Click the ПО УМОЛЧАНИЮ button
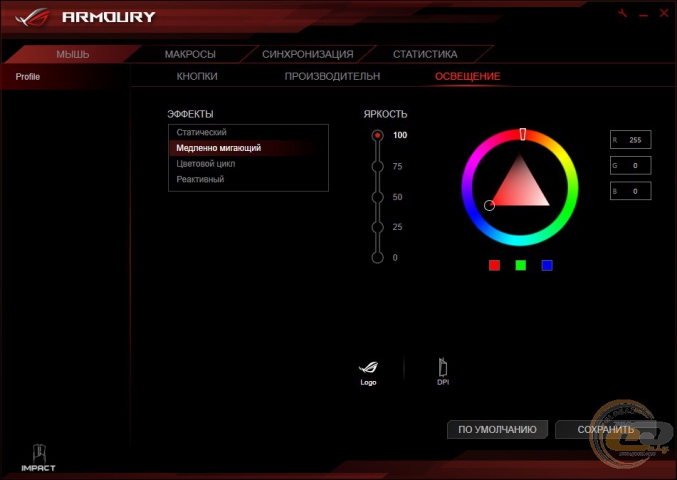 point(497,429)
